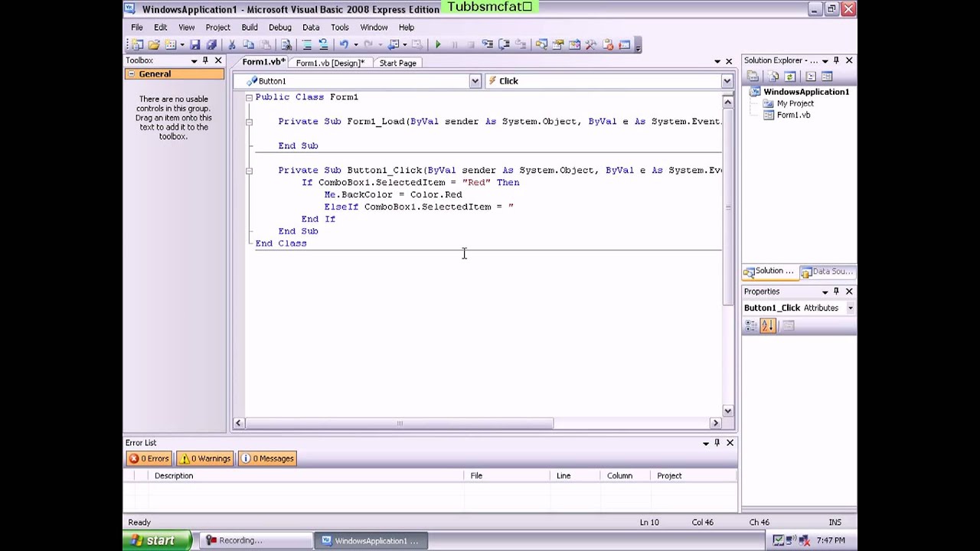Viewport: 980px width, 551px height.
Task: Click the Open File folder icon
Action: pyautogui.click(x=154, y=45)
